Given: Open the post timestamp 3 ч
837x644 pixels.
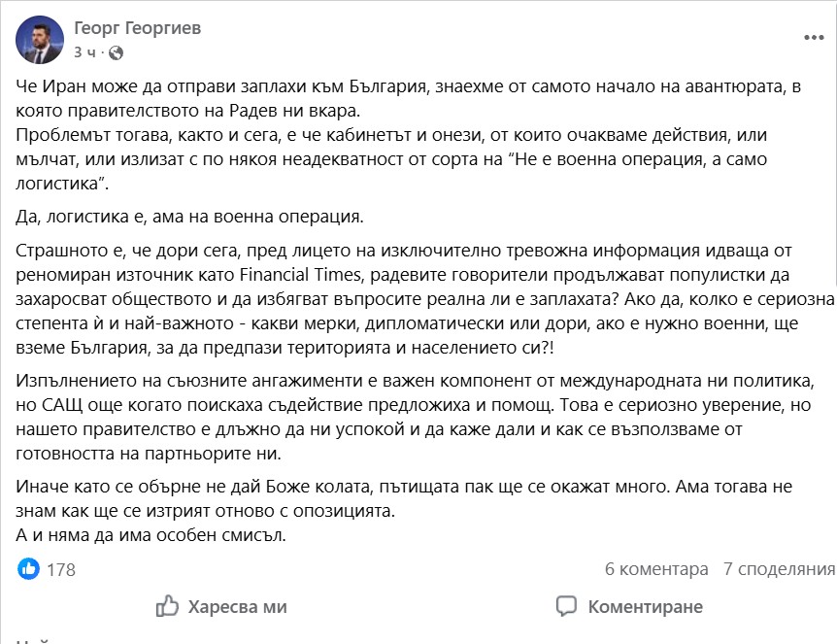Looking at the screenshot, I should (84, 52).
